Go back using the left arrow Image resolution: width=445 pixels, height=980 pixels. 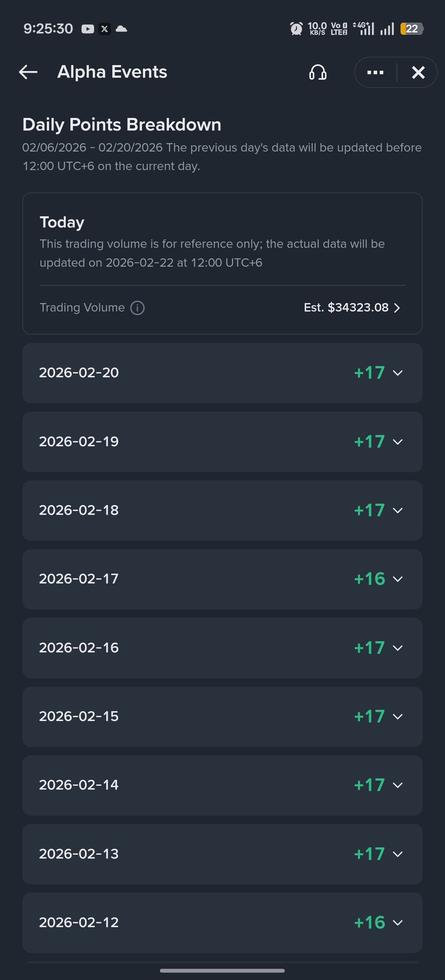[28, 72]
